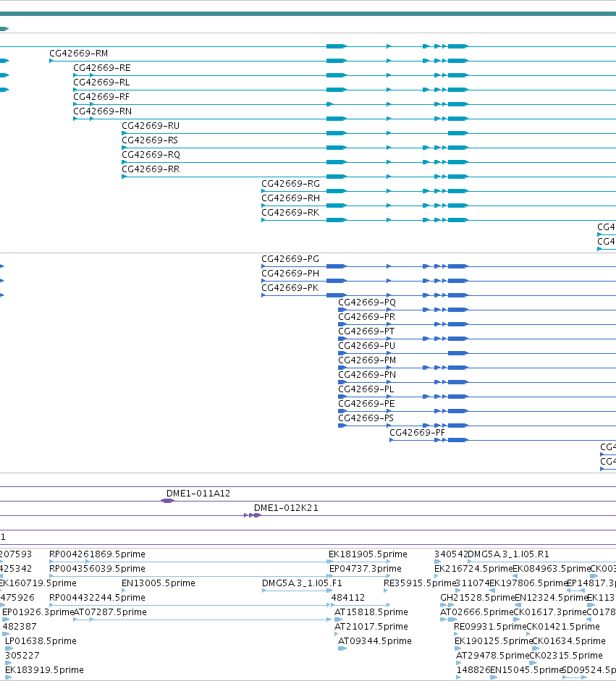Viewport: 616px width, 681px height.
Task: Open the RP004261869.5prime EST label
Action: click(97, 554)
